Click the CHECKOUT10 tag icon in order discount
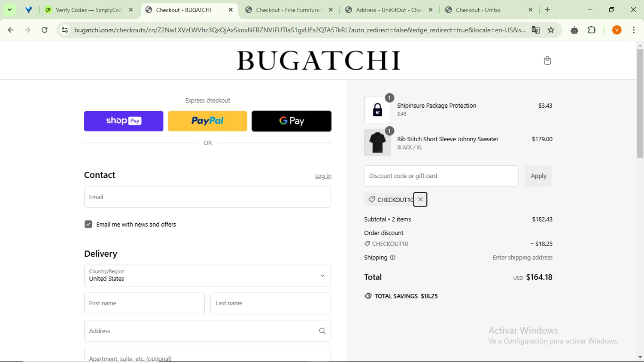The image size is (644, 362). pos(367,243)
